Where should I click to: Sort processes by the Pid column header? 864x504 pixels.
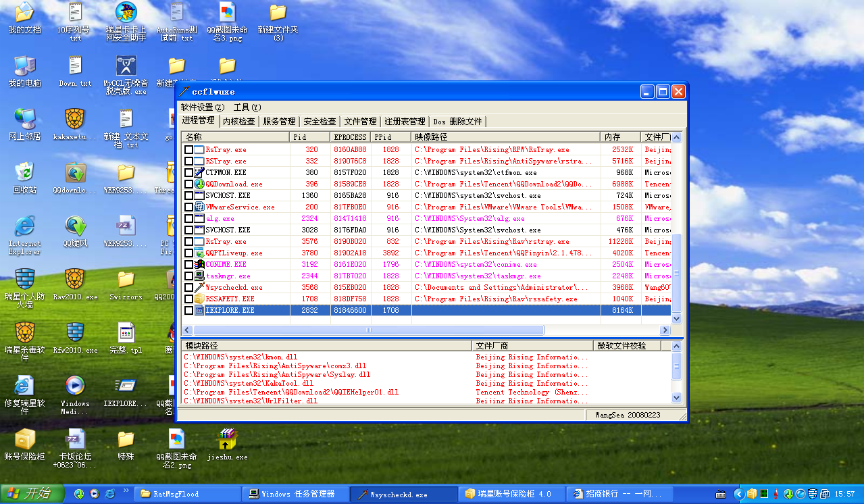click(309, 137)
